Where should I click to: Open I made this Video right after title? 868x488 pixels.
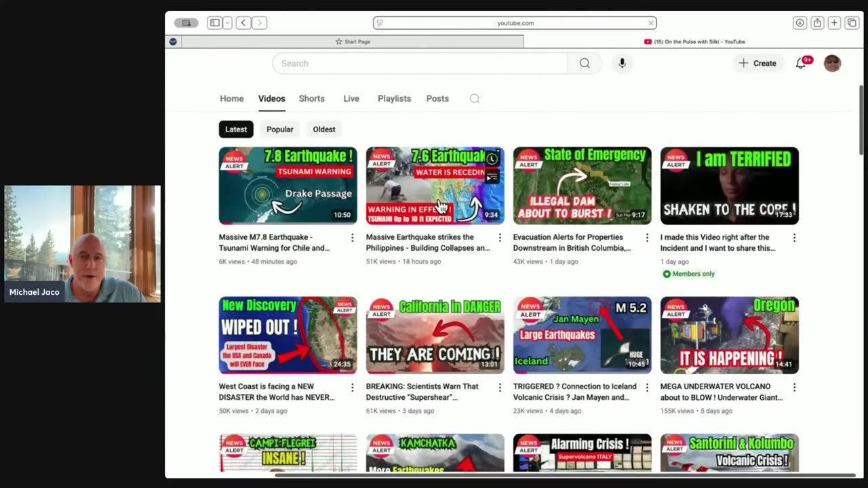point(718,243)
